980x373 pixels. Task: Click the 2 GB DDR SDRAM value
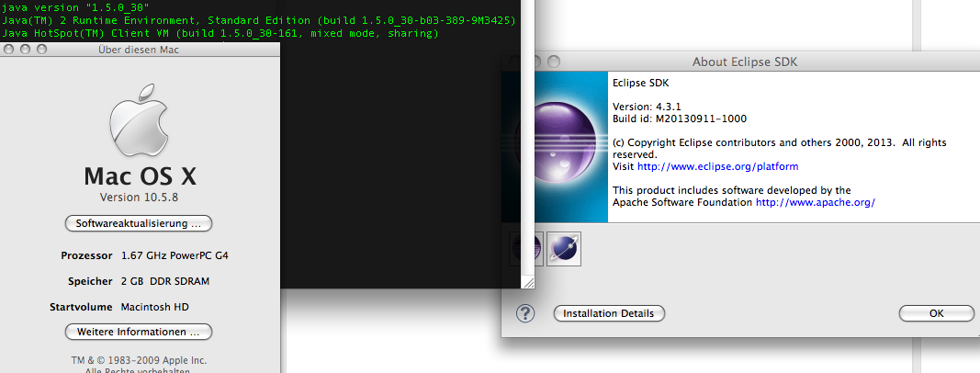[165, 281]
